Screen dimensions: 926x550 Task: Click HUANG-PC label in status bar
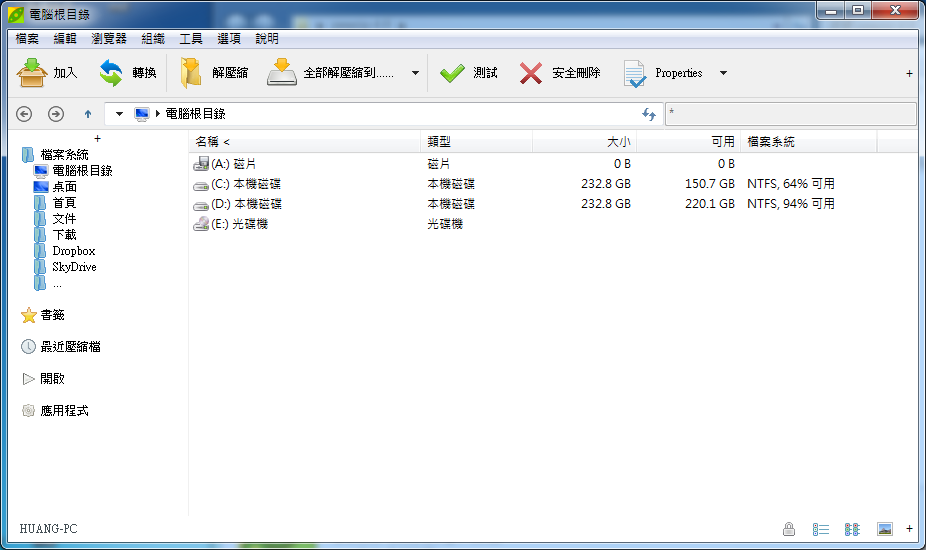(48, 529)
